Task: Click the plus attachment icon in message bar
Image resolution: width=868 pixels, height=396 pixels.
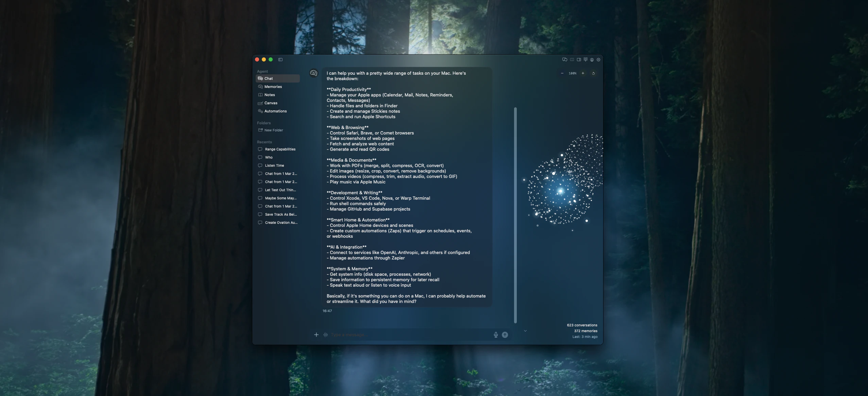Action: click(x=316, y=335)
